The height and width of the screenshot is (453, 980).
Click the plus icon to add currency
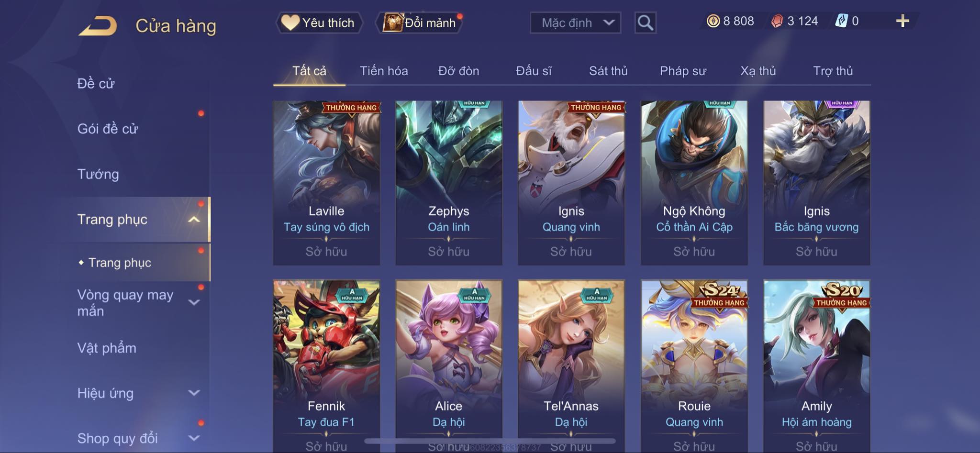[902, 21]
